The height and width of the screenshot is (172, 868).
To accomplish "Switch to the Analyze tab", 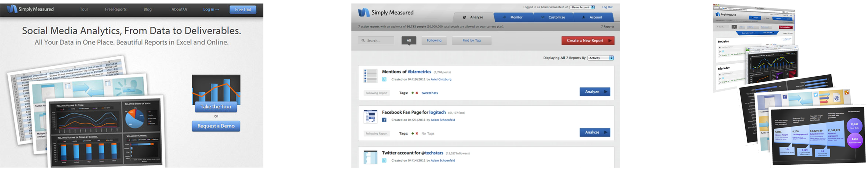I will 473,17.
